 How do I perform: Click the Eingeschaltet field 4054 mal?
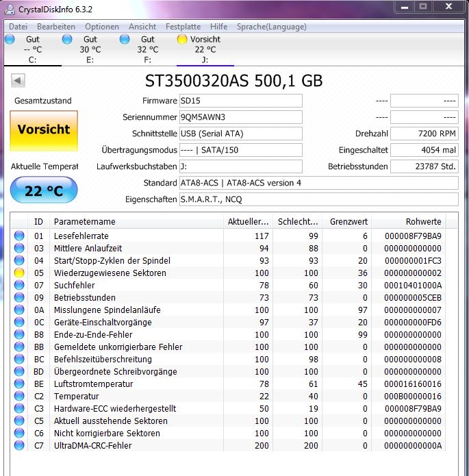tap(424, 150)
